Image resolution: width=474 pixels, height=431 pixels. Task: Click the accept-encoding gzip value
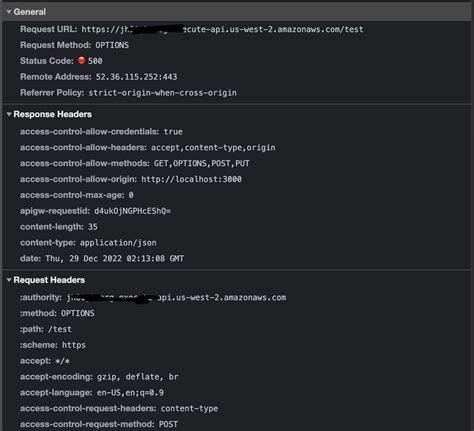coord(138,377)
